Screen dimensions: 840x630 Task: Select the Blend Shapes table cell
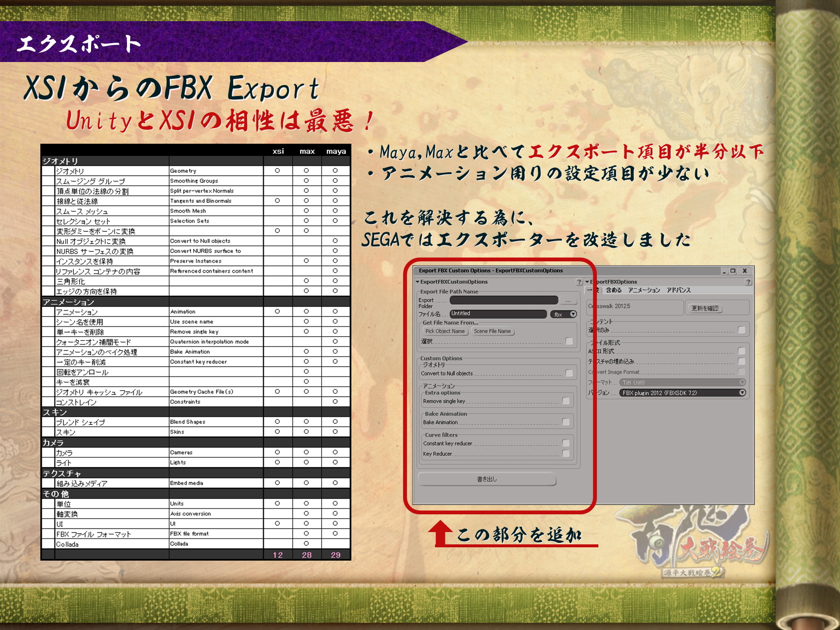coord(216,422)
